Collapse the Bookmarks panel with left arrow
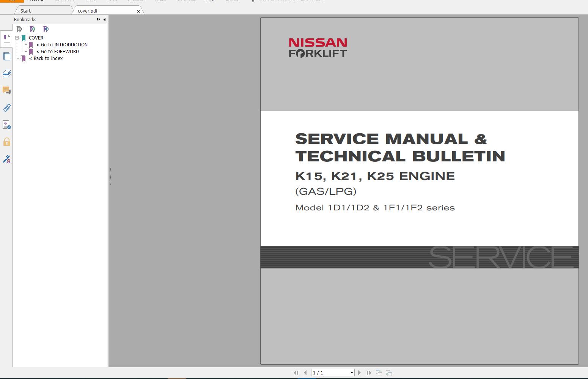The width and height of the screenshot is (588, 379). (104, 19)
